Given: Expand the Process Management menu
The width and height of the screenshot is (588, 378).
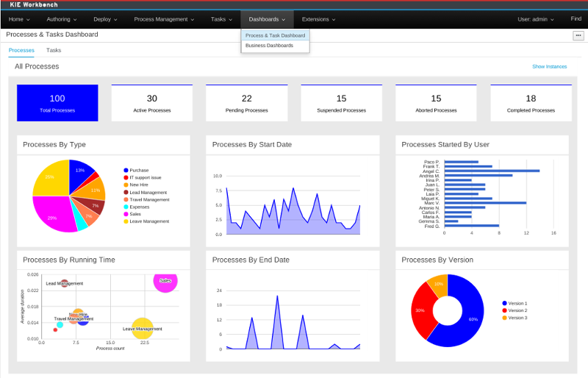Looking at the screenshot, I should point(164,19).
